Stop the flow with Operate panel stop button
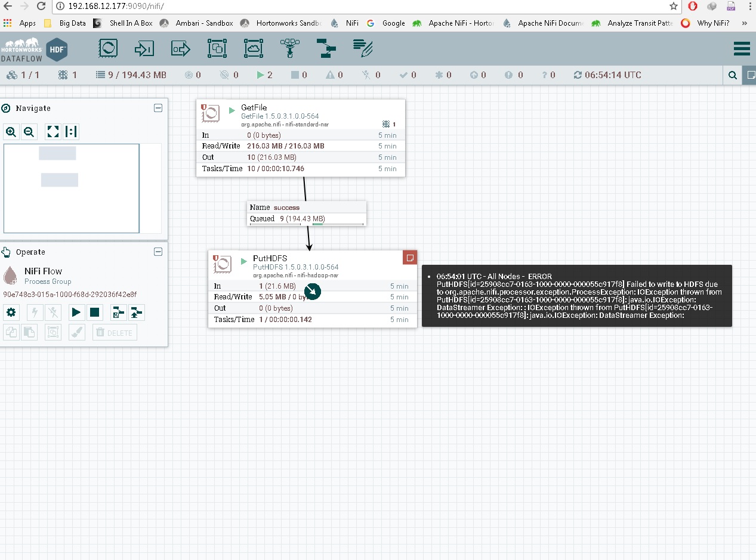 pos(94,312)
